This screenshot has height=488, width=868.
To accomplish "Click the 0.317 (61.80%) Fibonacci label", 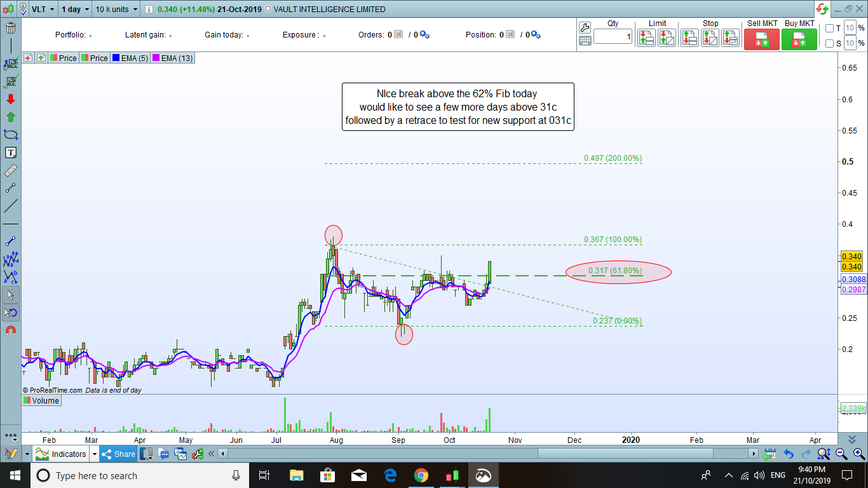I will (x=615, y=271).
